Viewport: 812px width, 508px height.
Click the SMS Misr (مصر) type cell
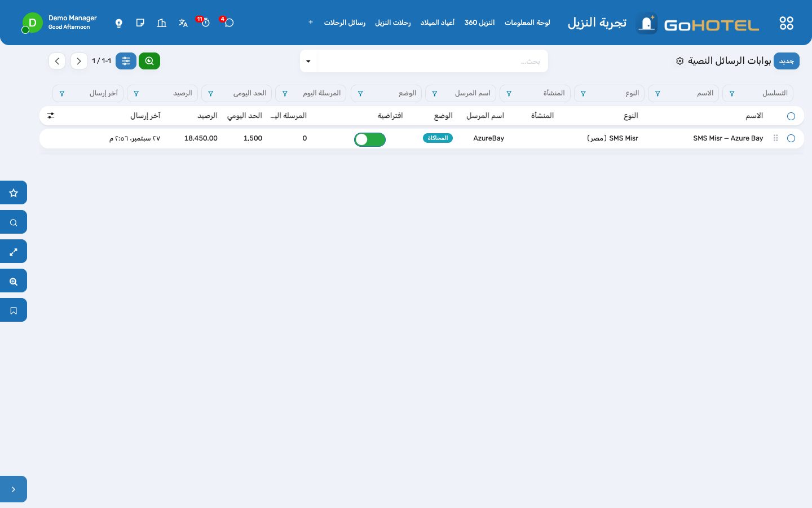(x=612, y=138)
